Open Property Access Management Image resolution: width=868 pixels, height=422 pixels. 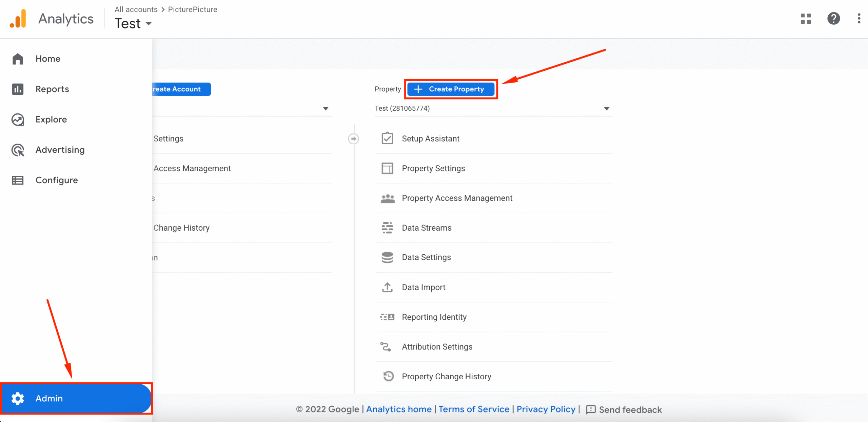point(457,198)
